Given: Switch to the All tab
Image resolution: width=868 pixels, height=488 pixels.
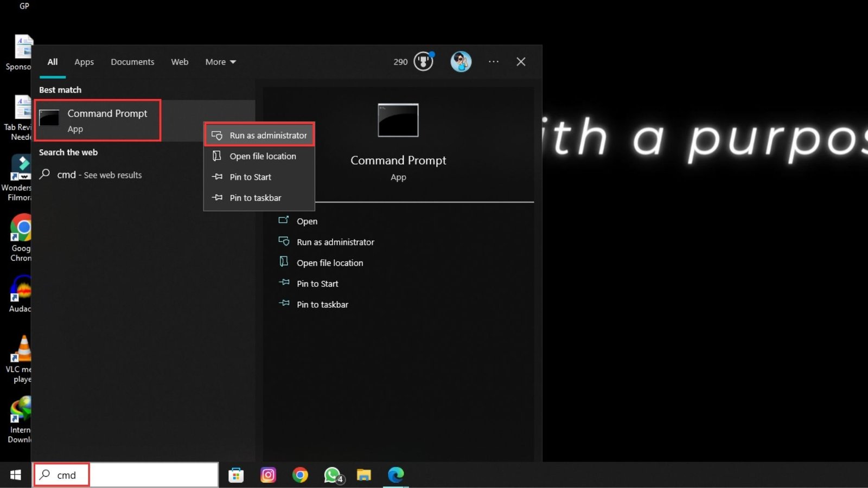Looking at the screenshot, I should click(53, 62).
